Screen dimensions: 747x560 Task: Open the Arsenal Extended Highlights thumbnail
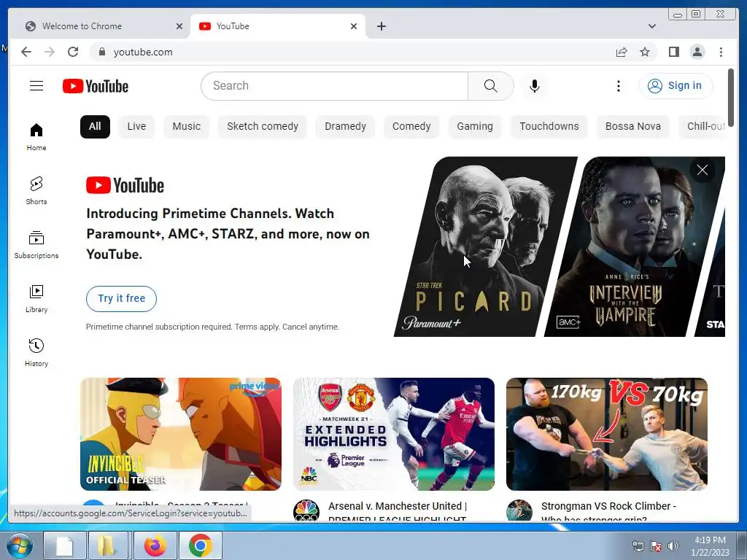pyautogui.click(x=393, y=434)
